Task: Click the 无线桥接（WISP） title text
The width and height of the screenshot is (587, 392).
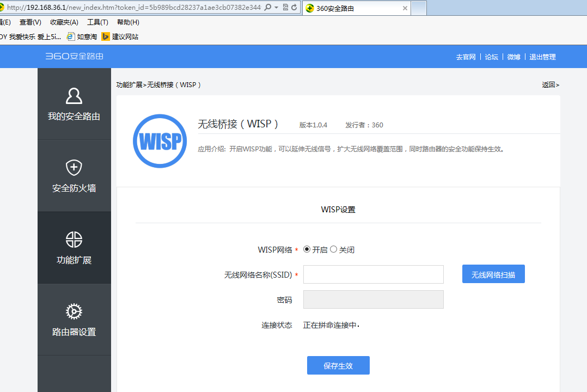Action: [238, 124]
